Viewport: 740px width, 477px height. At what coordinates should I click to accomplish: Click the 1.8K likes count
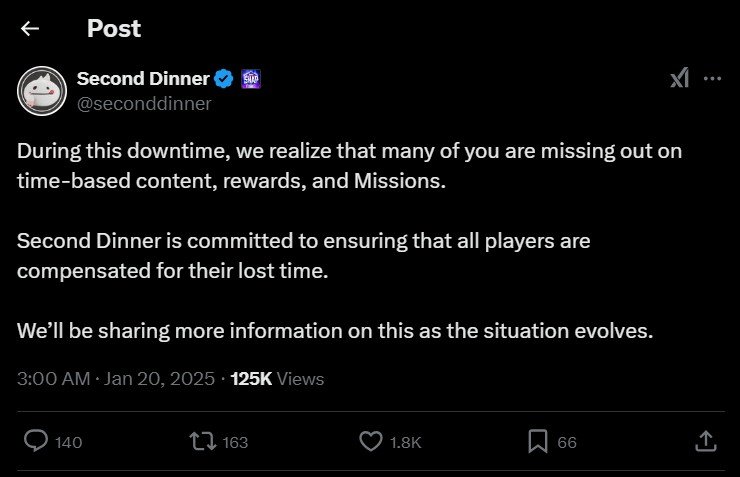(x=405, y=443)
